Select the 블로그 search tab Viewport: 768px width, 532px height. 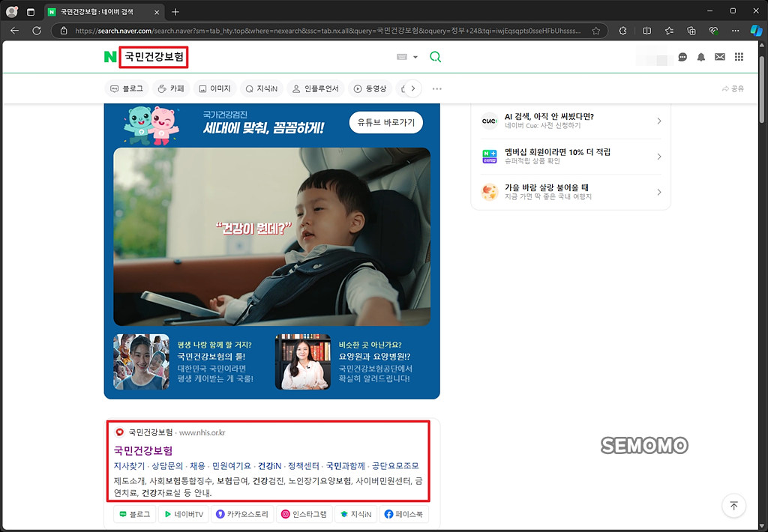coord(127,88)
